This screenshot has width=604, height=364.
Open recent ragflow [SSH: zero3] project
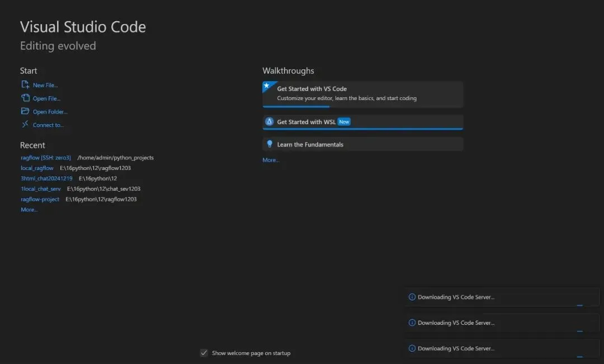[x=46, y=158]
